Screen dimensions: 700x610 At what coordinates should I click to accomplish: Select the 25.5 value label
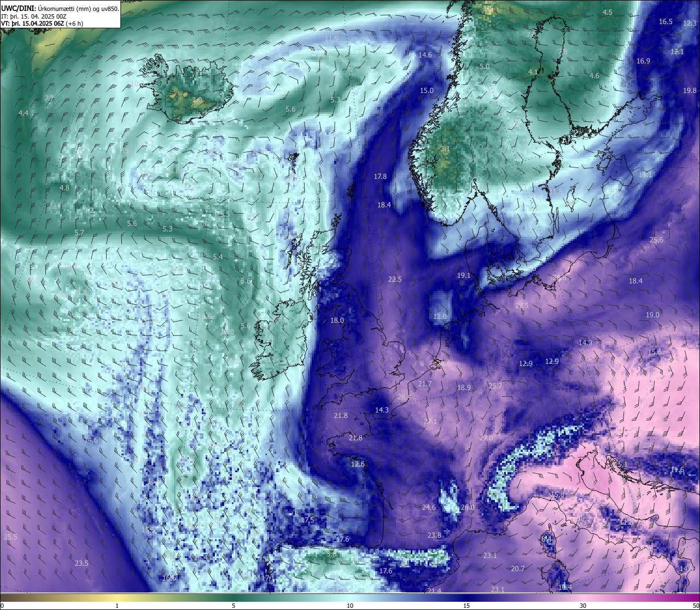pos(10,537)
